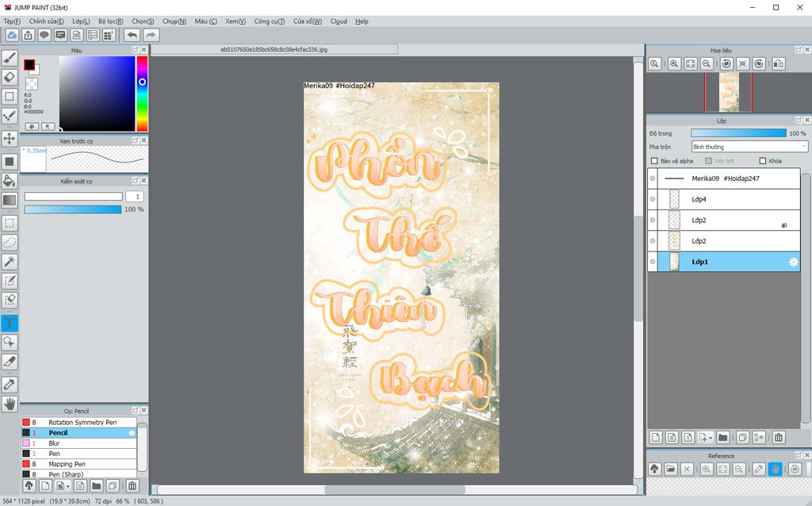
Task: Click the foreground black color swatch
Action: pos(29,65)
